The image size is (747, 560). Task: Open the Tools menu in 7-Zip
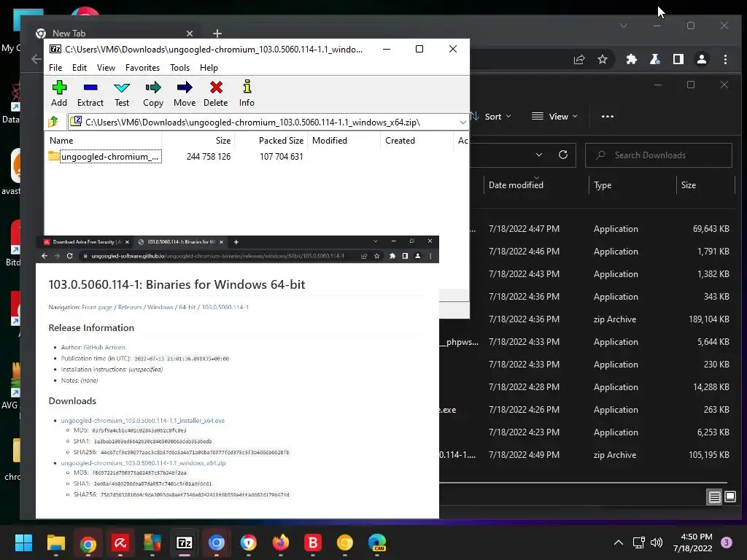[x=179, y=68]
